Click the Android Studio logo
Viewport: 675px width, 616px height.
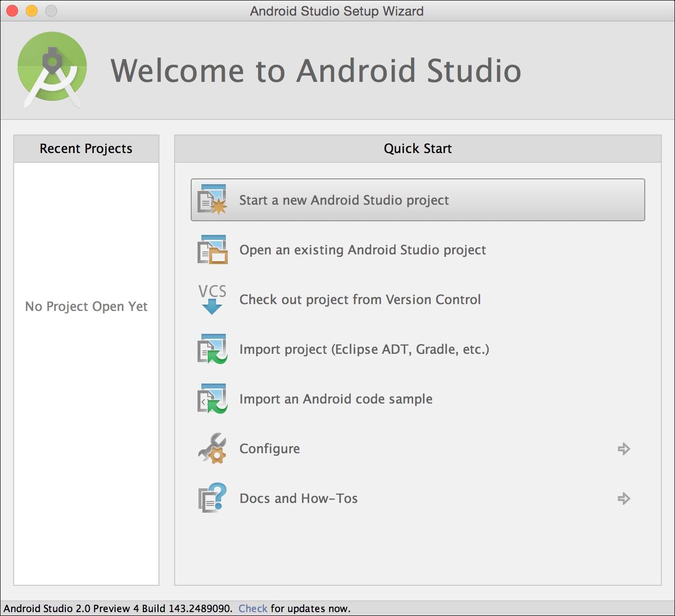(52, 69)
